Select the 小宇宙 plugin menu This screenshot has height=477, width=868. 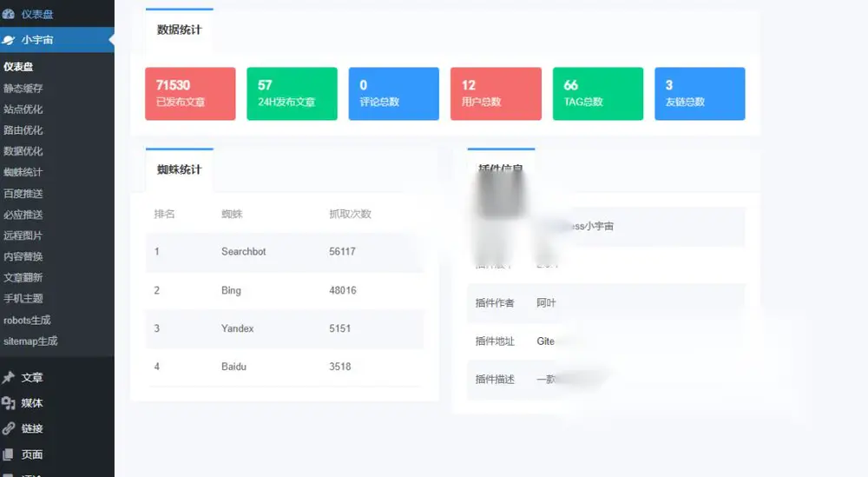pos(57,40)
